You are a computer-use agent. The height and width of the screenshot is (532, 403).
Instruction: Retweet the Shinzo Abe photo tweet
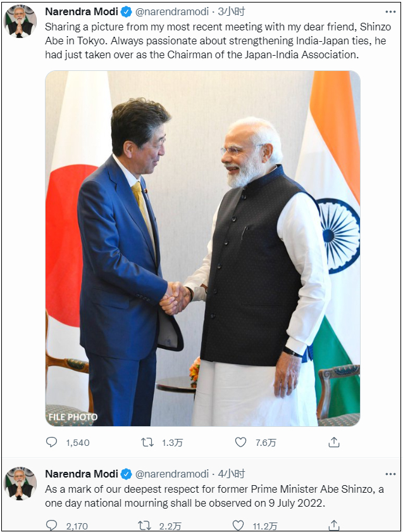click(x=147, y=442)
